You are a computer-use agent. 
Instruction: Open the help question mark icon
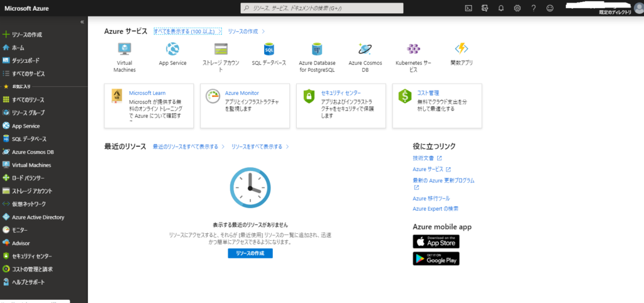[533, 8]
